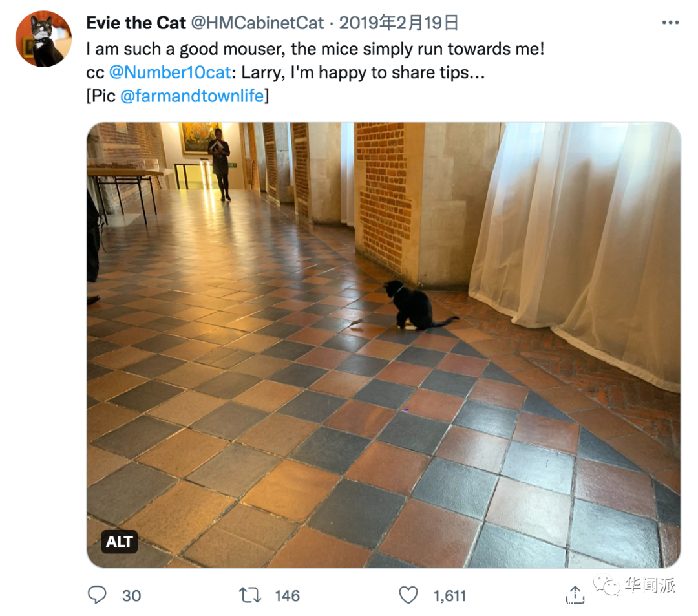
Task: Click the reply count 30
Action: point(131,595)
